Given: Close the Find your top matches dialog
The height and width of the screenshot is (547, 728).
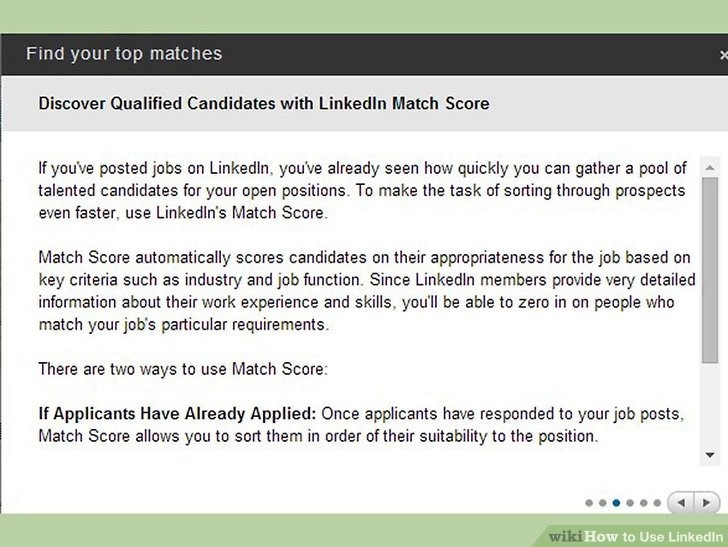Looking at the screenshot, I should [x=722, y=54].
